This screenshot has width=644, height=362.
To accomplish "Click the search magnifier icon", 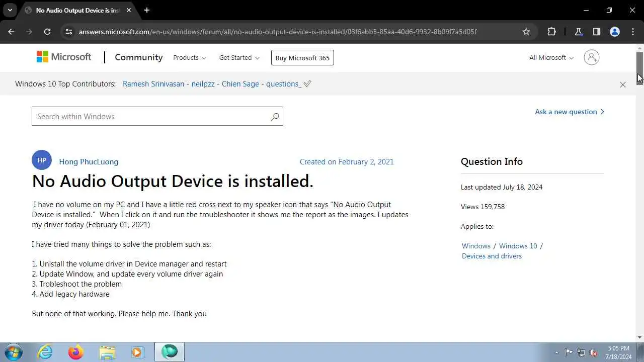I will pyautogui.click(x=275, y=117).
